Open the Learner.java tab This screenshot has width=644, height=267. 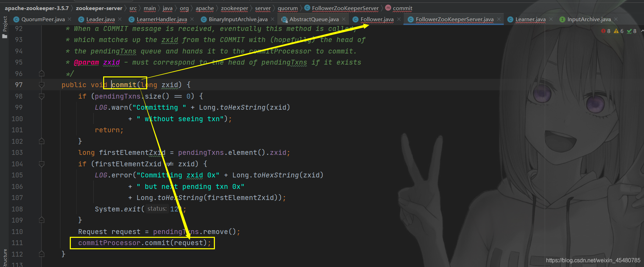click(x=530, y=19)
